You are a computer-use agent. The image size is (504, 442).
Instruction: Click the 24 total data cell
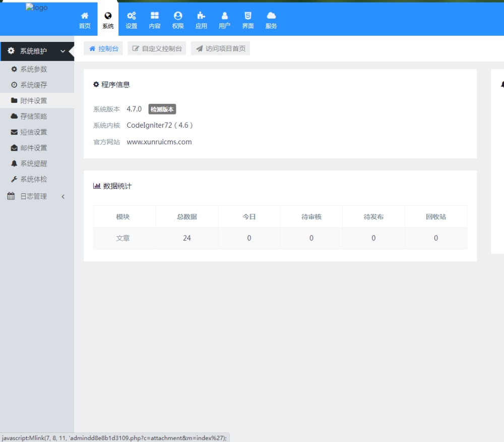tap(187, 238)
